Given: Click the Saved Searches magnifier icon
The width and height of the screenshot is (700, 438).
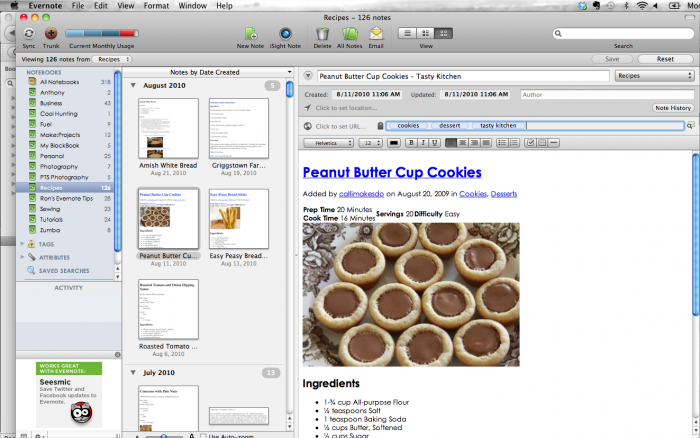Looking at the screenshot, I should point(31,270).
